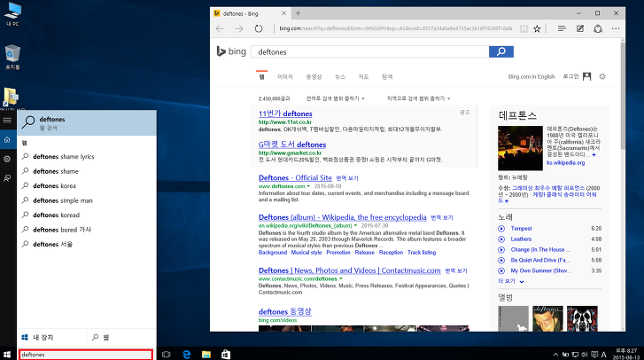
Task: Click the Bing search magnifier button
Action: pyautogui.click(x=501, y=51)
